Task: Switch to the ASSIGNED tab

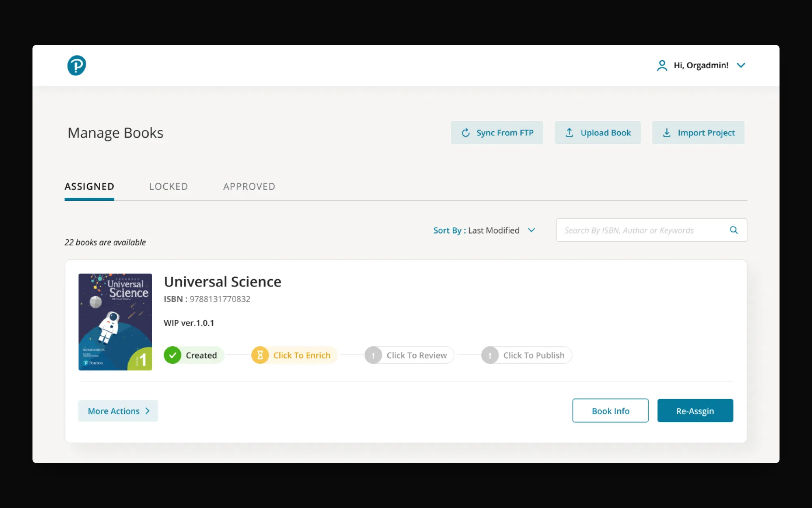Action: click(89, 187)
